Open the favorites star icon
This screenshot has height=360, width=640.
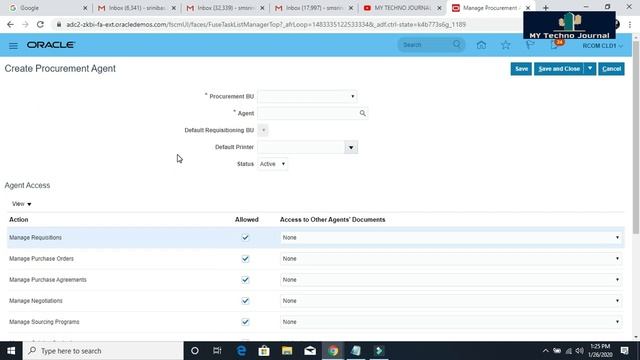pos(506,45)
